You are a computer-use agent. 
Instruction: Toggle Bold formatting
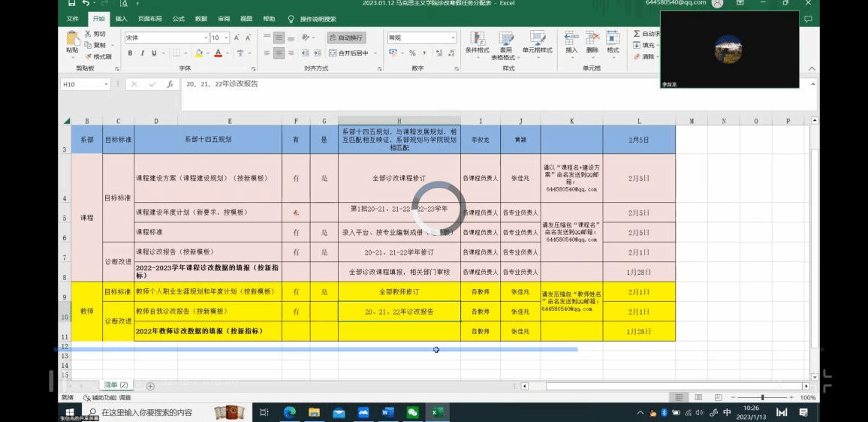coord(130,53)
